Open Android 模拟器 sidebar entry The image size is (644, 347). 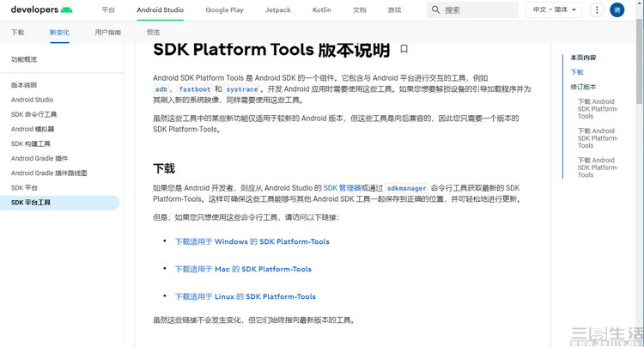(33, 129)
